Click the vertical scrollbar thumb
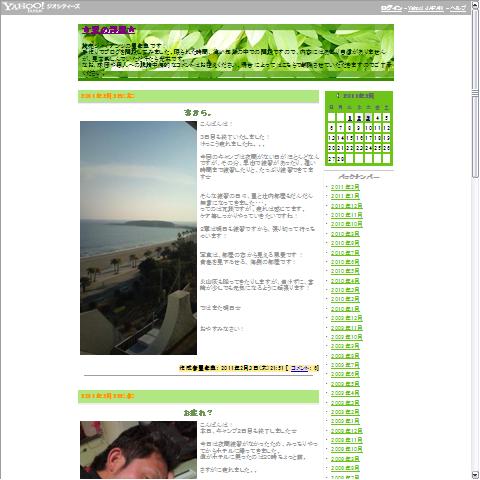 point(475,93)
